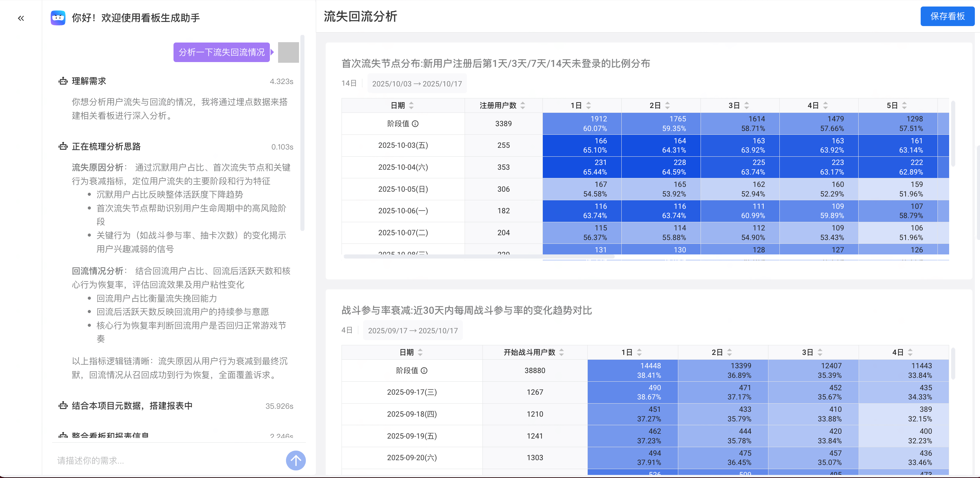Click the user avatar thumbnail beside message
The height and width of the screenshot is (478, 980).
pos(288,52)
